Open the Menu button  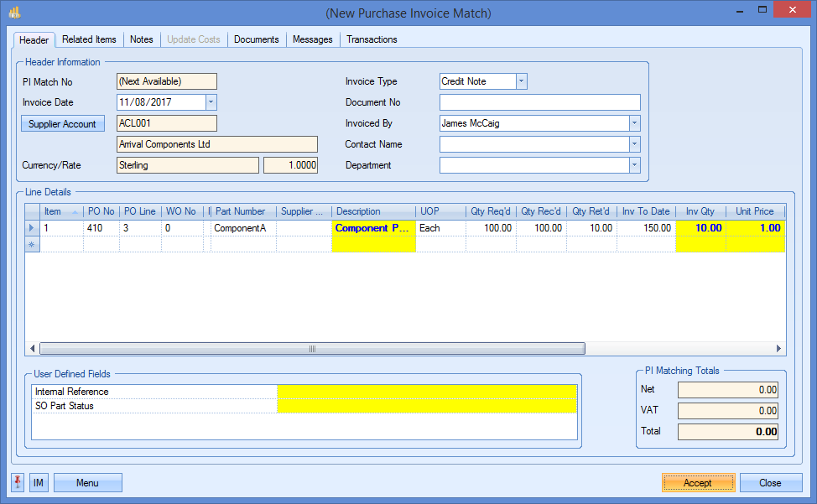coord(88,482)
